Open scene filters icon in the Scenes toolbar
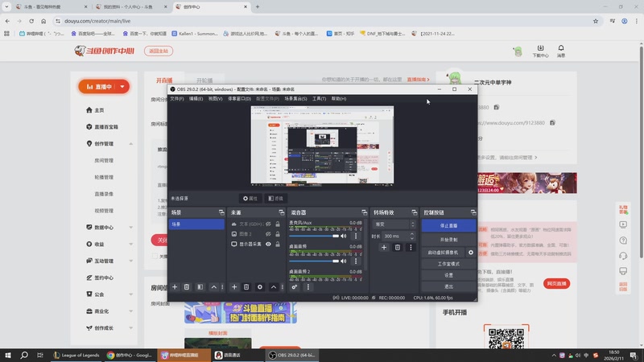 click(x=200, y=287)
